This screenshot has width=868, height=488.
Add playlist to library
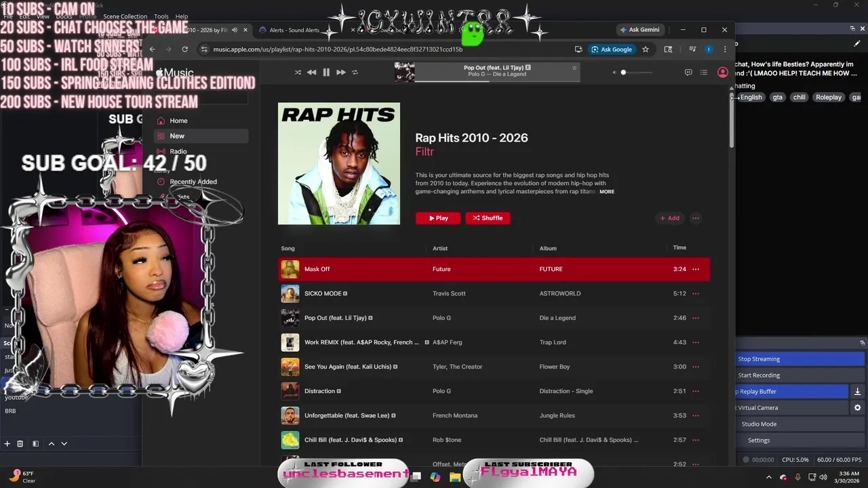(x=669, y=218)
